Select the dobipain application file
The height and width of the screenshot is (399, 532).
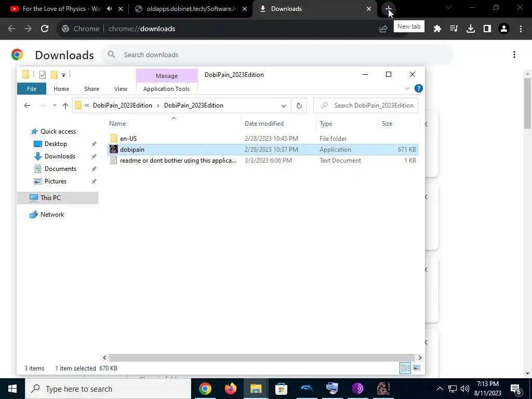click(x=262, y=150)
